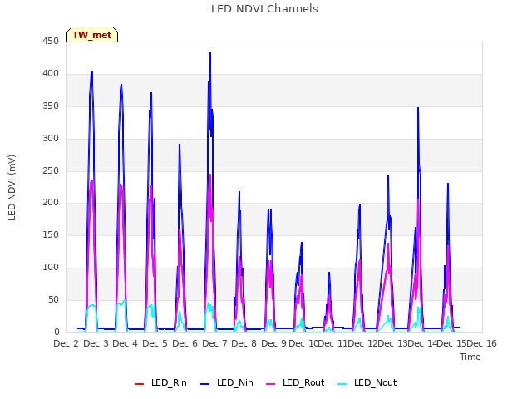Click the 100 y-axis tick label

click(51, 268)
